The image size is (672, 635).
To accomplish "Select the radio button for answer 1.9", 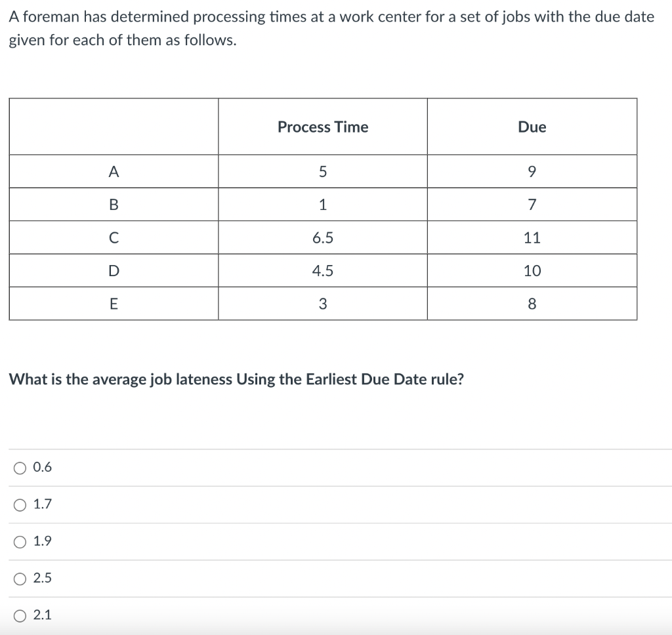I will [20, 541].
